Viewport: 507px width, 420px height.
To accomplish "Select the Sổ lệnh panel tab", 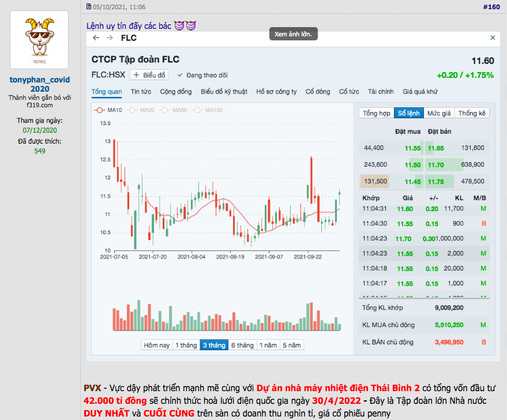I will (409, 113).
